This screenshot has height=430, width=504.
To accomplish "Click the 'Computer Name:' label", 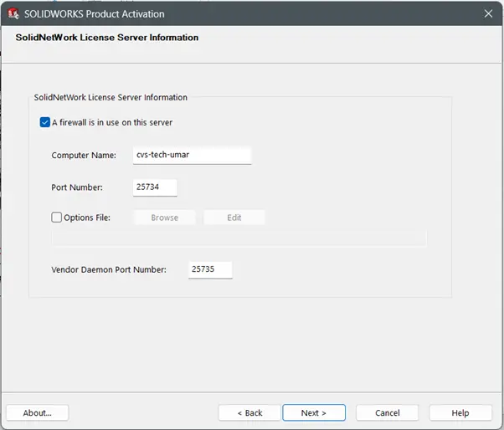I will point(84,155).
